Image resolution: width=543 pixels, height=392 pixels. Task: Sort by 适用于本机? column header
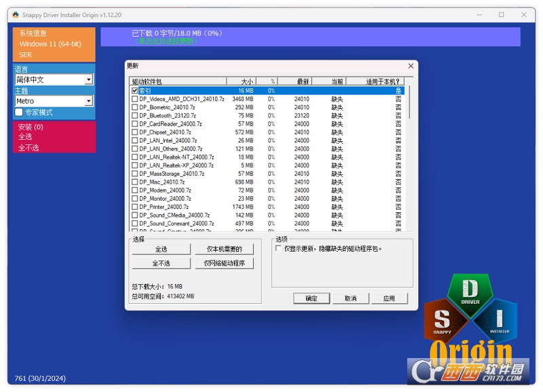(375, 81)
